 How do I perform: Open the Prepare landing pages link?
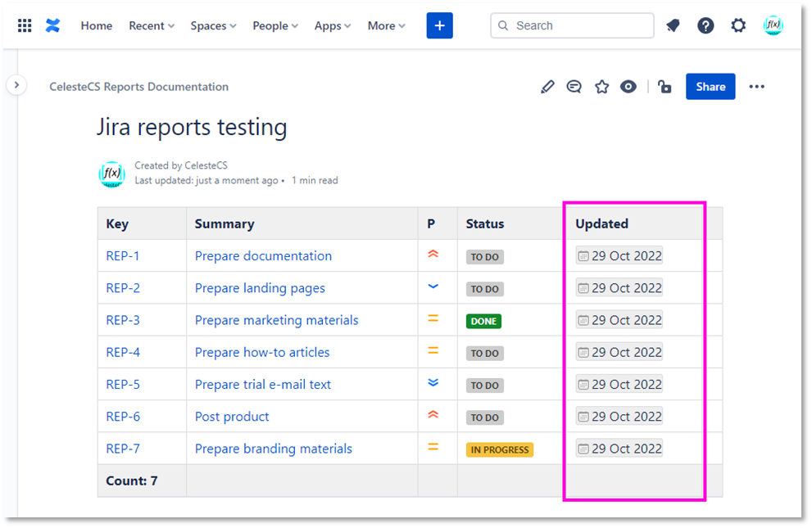point(260,288)
